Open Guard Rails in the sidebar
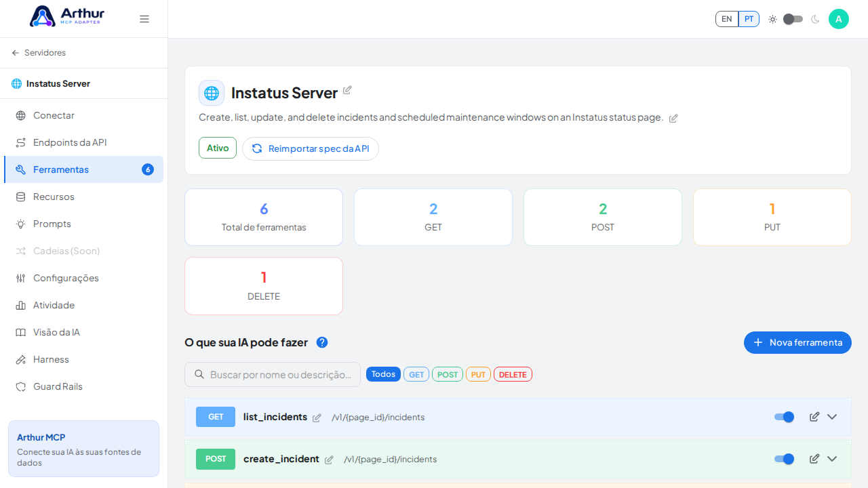The width and height of the screenshot is (868, 488). (83, 386)
